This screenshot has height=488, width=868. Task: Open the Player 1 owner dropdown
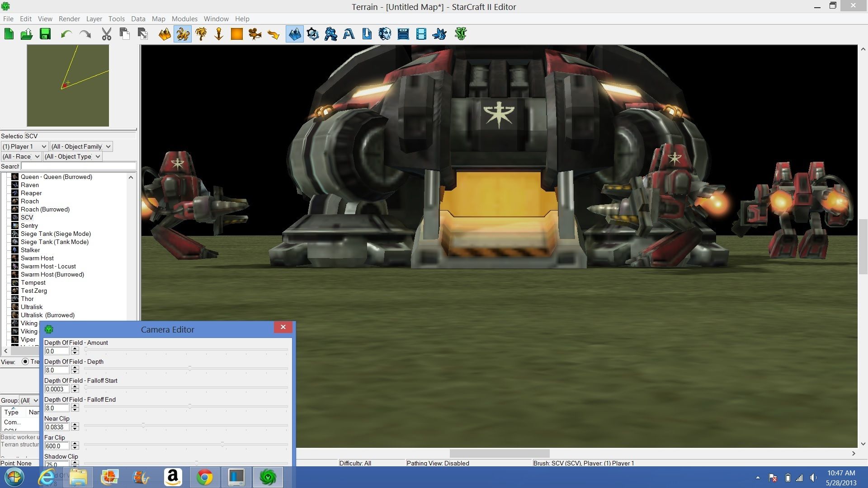[x=24, y=146]
